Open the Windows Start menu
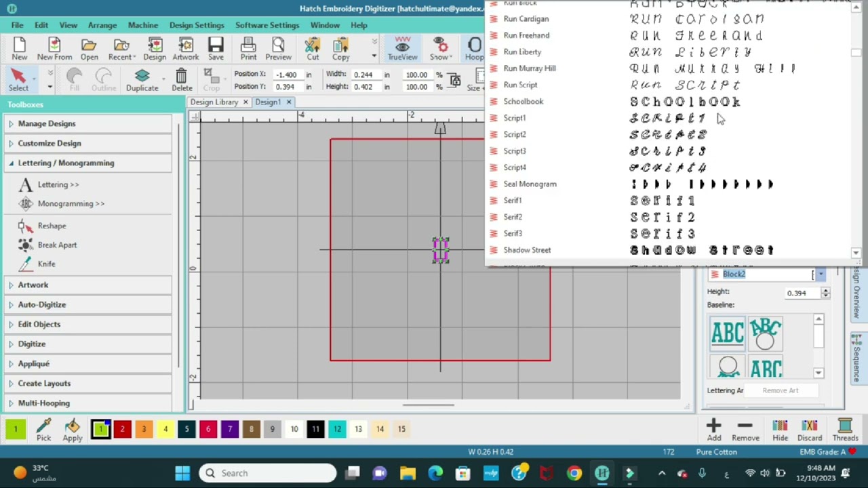 [182, 473]
